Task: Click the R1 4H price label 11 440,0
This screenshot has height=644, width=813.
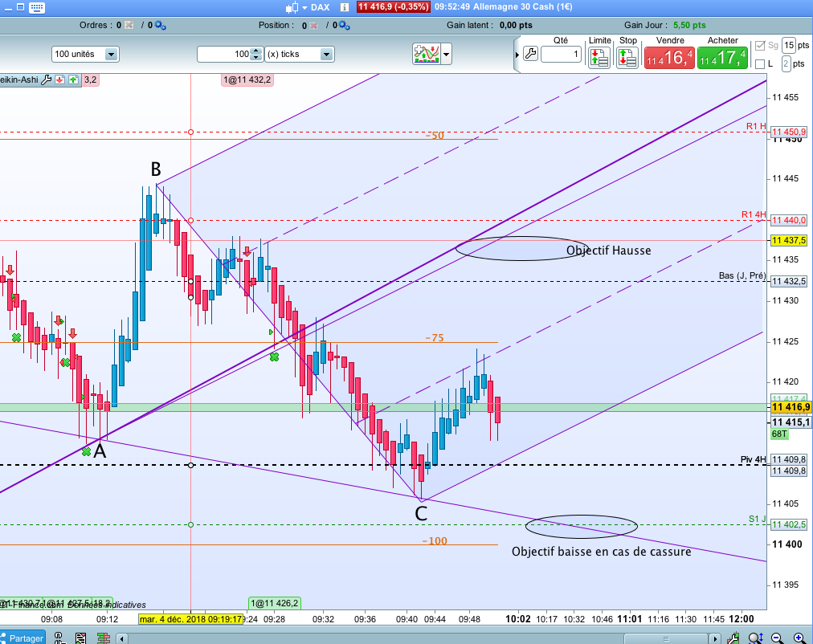Action: 789,220
